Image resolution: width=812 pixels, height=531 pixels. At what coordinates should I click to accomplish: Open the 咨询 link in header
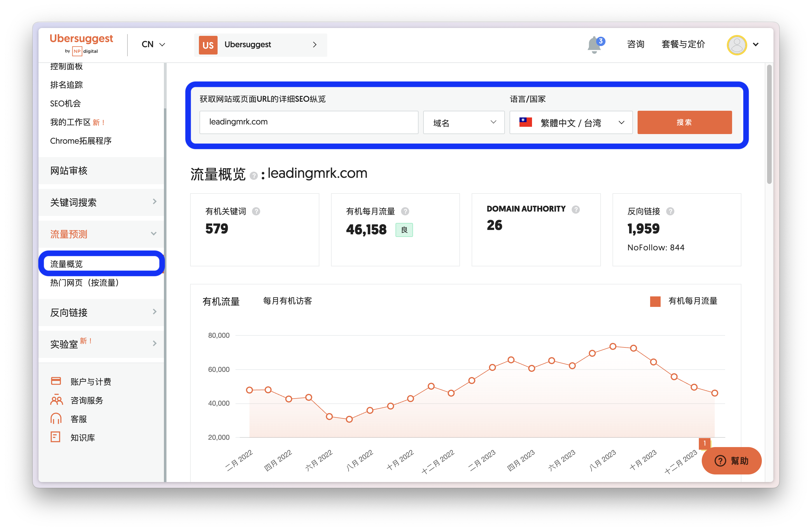(x=635, y=45)
